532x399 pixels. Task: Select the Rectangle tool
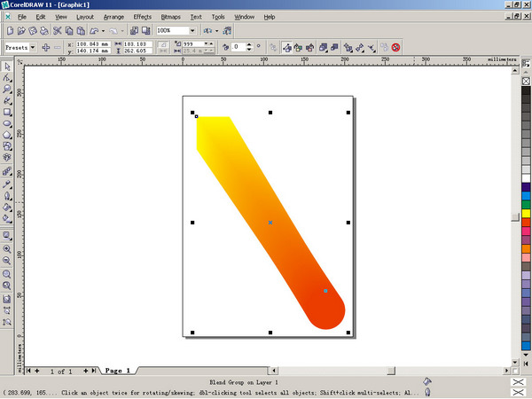[7, 113]
